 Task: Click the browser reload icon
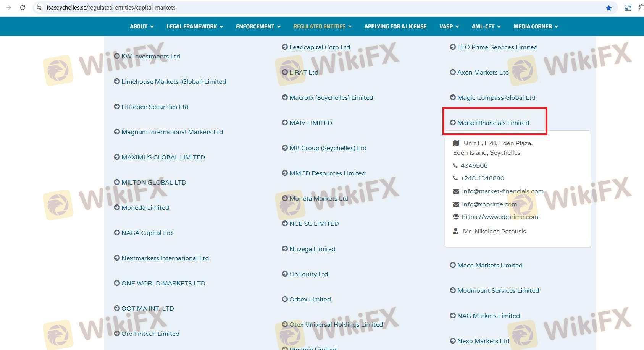coord(23,8)
